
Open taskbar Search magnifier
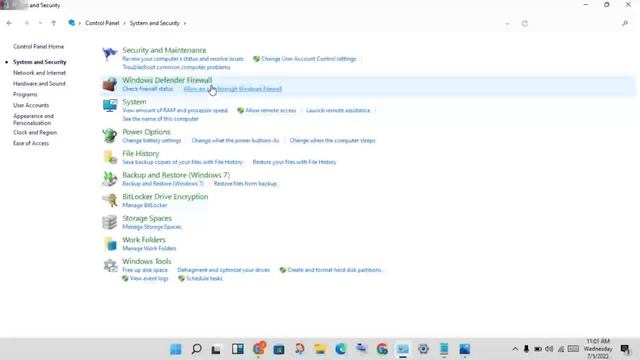[x=196, y=349]
